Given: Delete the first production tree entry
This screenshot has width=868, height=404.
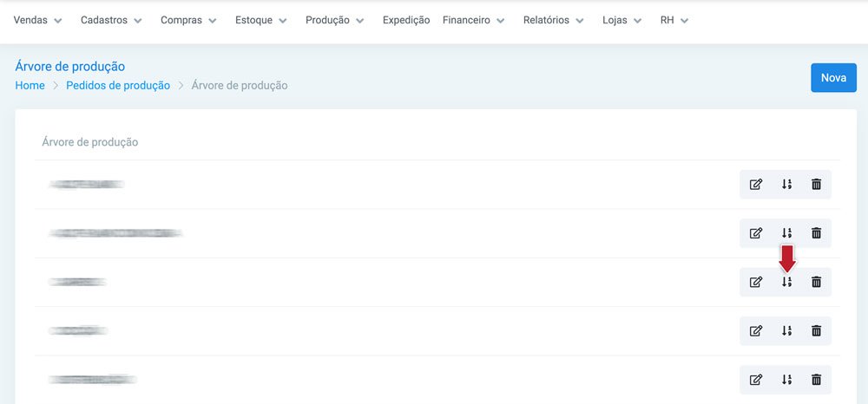Looking at the screenshot, I should pyautogui.click(x=816, y=185).
